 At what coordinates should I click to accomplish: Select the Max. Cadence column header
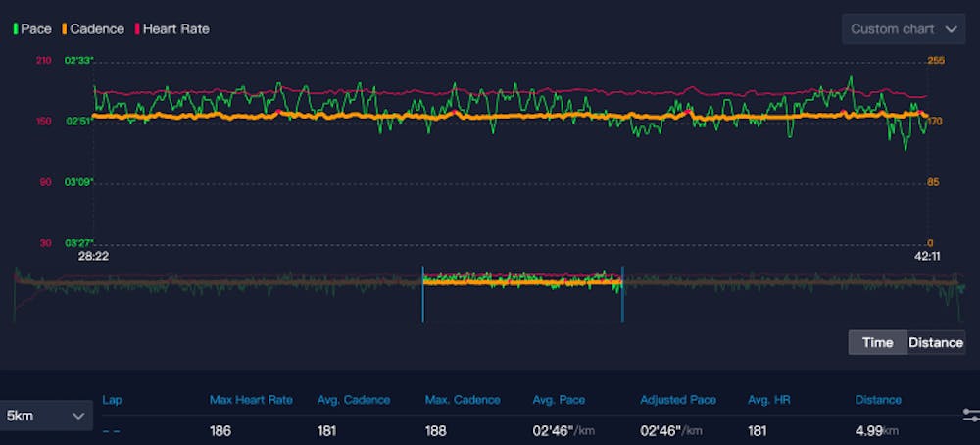tap(462, 400)
